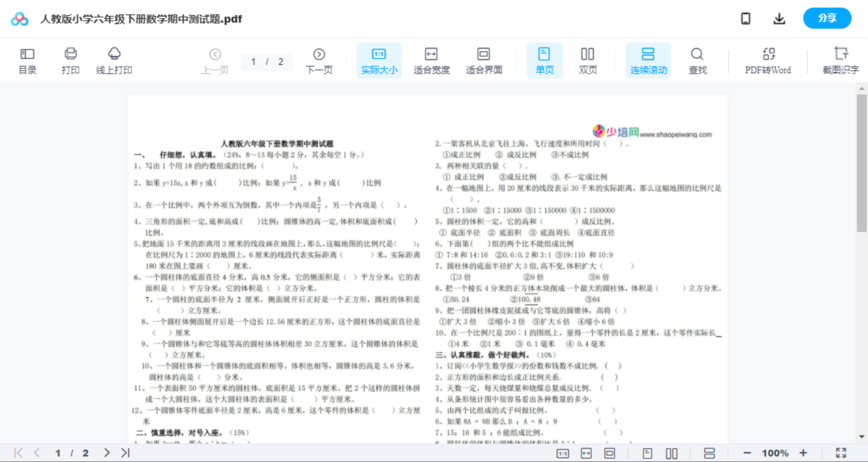Open the 线上打印 online printing tool
The image size is (868, 462).
point(114,60)
